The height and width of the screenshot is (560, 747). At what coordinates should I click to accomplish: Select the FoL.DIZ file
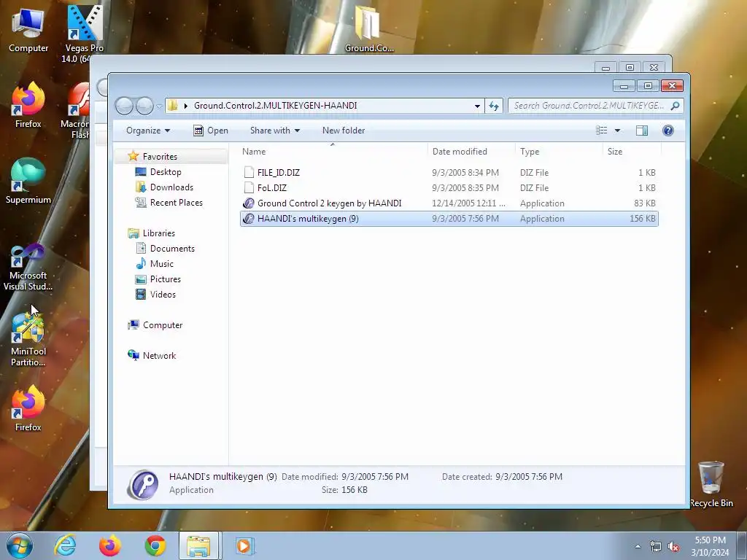449,187
